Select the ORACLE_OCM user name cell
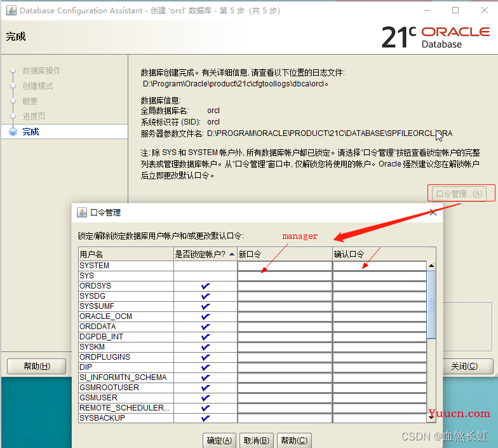This screenshot has height=448, width=498. click(x=126, y=316)
